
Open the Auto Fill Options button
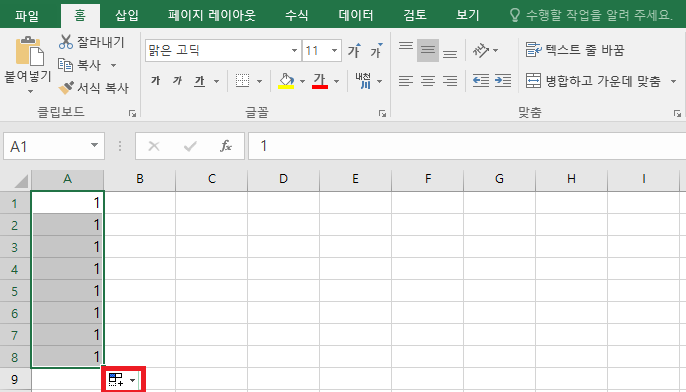[x=123, y=379]
